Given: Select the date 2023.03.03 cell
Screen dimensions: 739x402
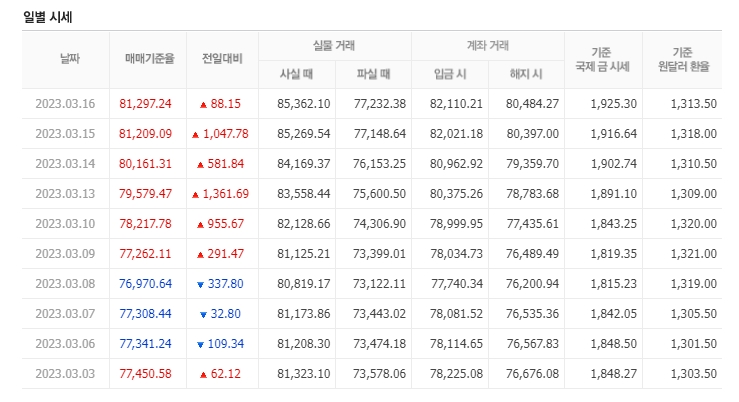Looking at the screenshot, I should (x=65, y=374).
